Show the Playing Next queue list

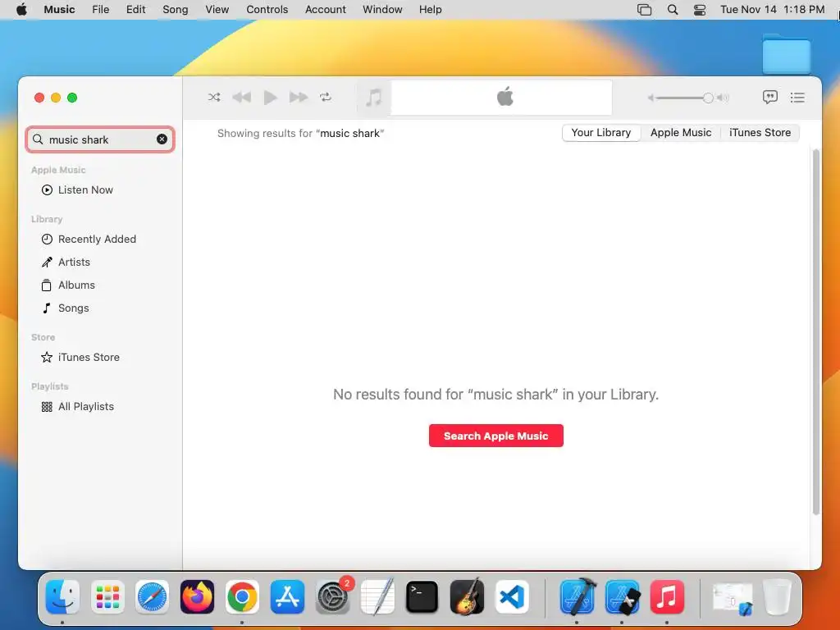click(x=797, y=97)
